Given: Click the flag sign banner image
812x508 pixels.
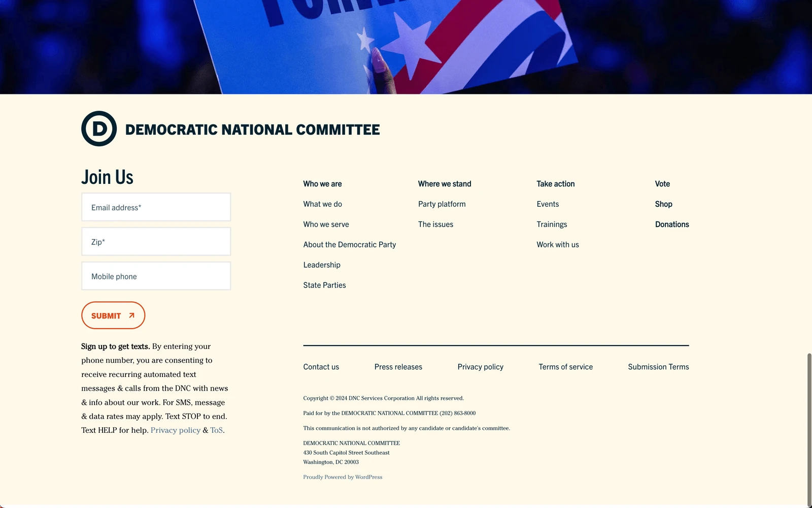Looking at the screenshot, I should pyautogui.click(x=406, y=47).
